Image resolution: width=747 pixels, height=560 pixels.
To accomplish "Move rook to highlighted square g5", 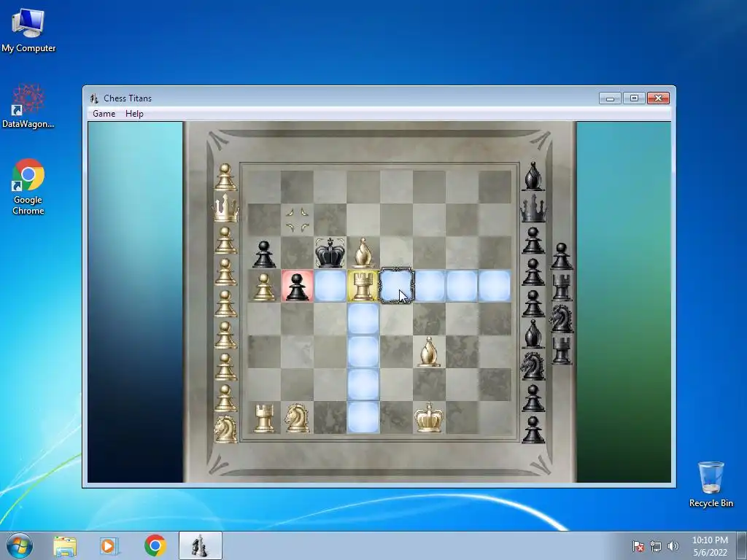I will click(x=462, y=286).
